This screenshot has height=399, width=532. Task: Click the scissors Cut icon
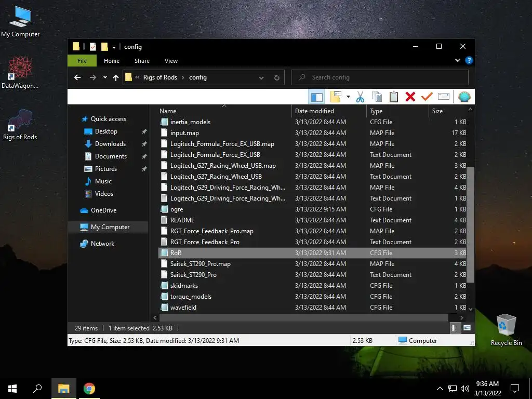(x=360, y=97)
